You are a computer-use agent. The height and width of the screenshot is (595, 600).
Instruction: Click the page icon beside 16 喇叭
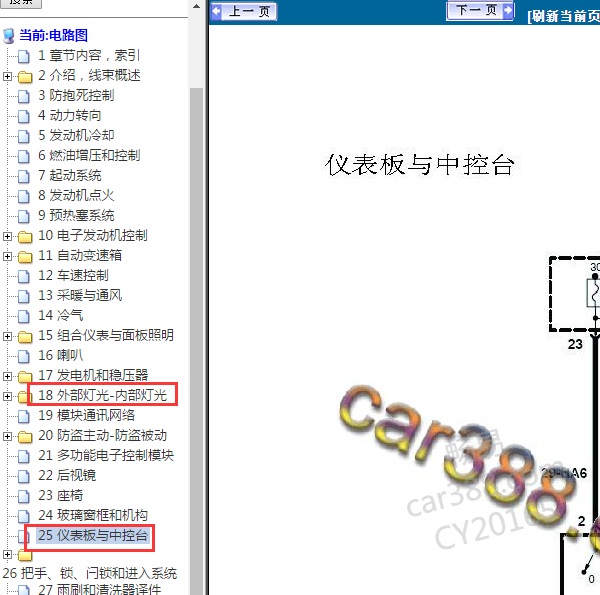(x=24, y=356)
